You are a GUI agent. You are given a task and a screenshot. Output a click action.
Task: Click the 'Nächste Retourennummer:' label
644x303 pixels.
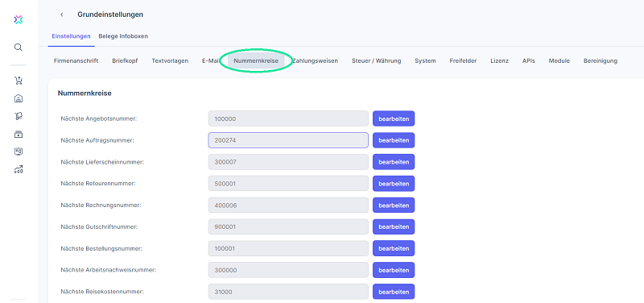[97, 184]
